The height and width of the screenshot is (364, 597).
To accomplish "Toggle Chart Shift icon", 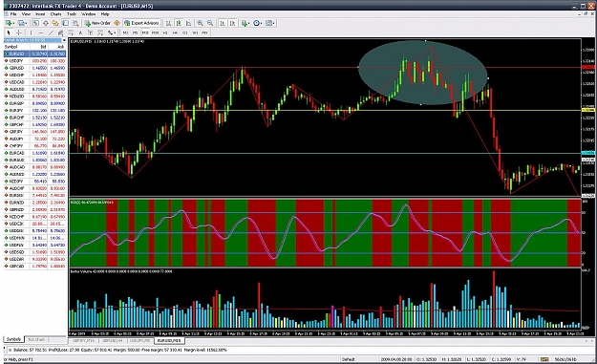I will coord(232,23).
